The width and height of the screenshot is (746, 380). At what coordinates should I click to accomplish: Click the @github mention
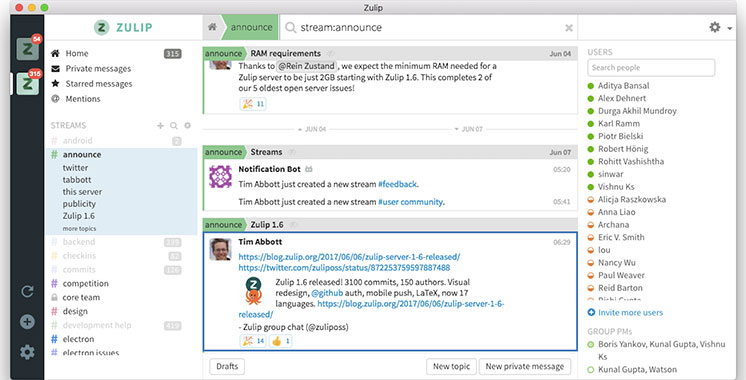click(327, 292)
